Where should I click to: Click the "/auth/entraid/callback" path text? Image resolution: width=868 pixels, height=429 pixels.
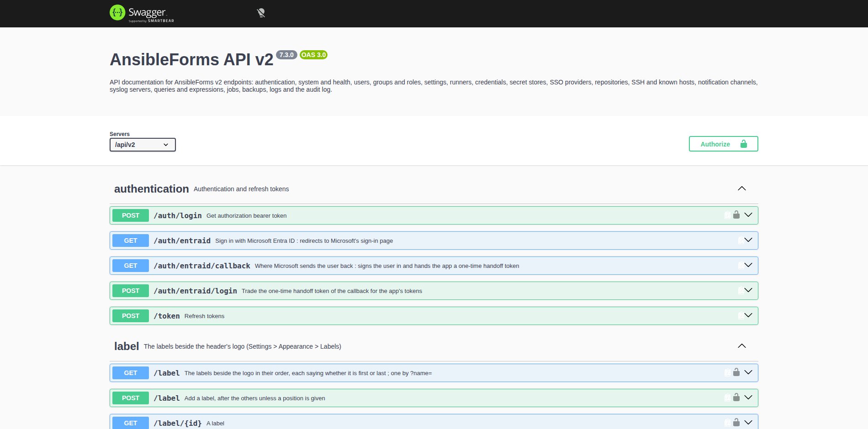202,266
